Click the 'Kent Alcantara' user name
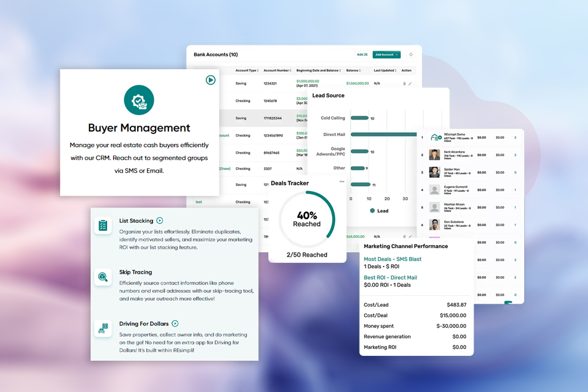This screenshot has width=588, height=392. [x=454, y=152]
